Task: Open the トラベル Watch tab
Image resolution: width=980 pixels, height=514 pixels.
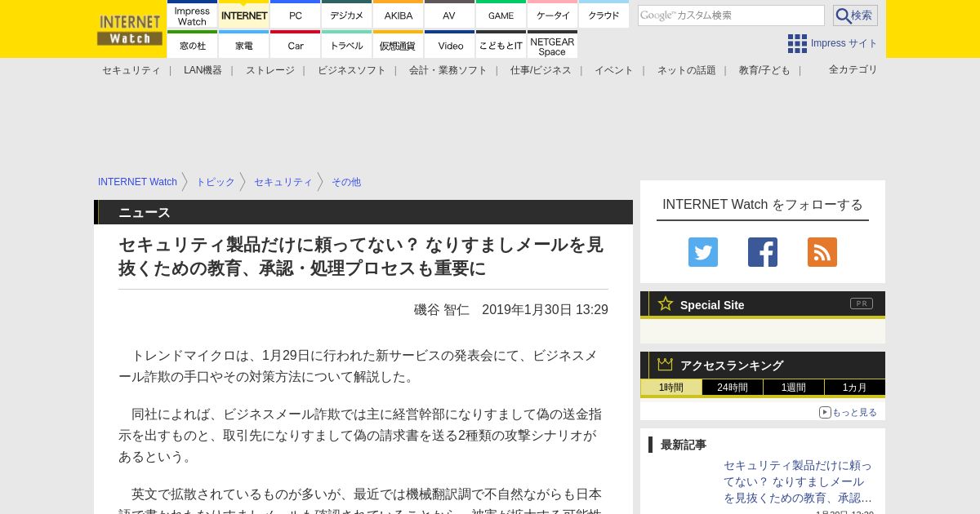Action: [x=347, y=45]
